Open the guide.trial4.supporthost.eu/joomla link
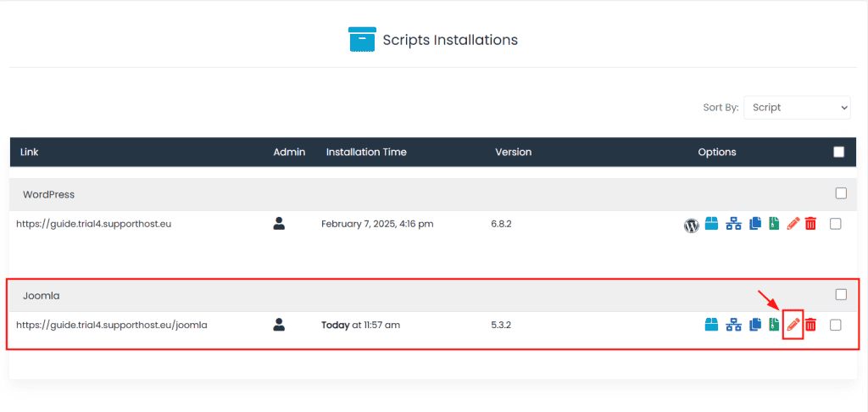The width and height of the screenshot is (868, 412). pos(112,325)
